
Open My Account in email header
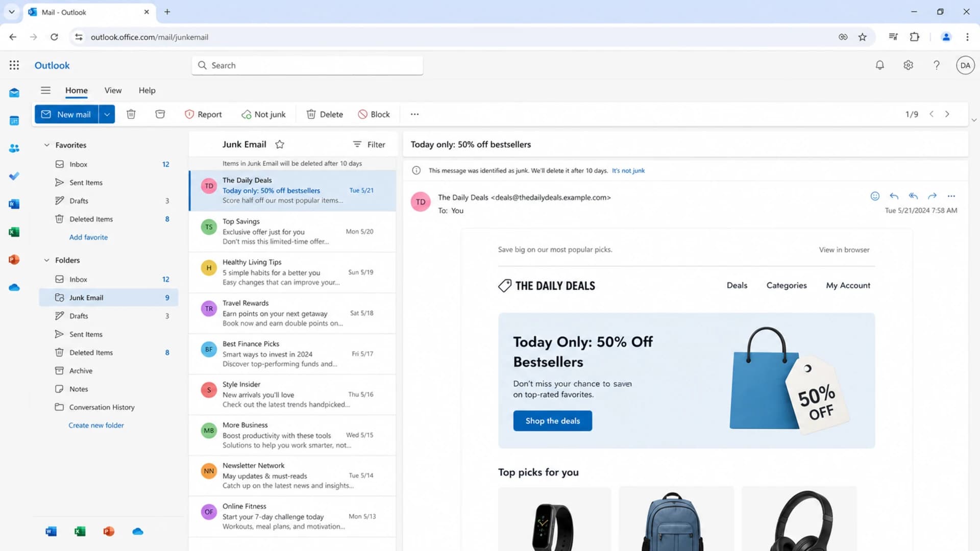coord(848,285)
